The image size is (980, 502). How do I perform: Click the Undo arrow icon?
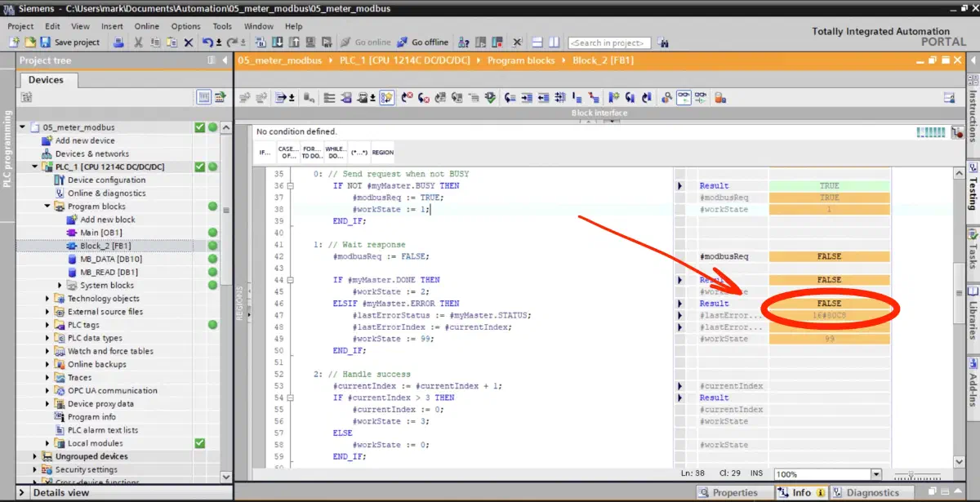(x=207, y=42)
